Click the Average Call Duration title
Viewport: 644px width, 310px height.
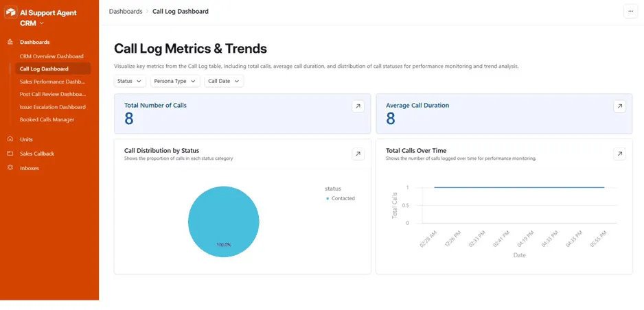click(417, 106)
